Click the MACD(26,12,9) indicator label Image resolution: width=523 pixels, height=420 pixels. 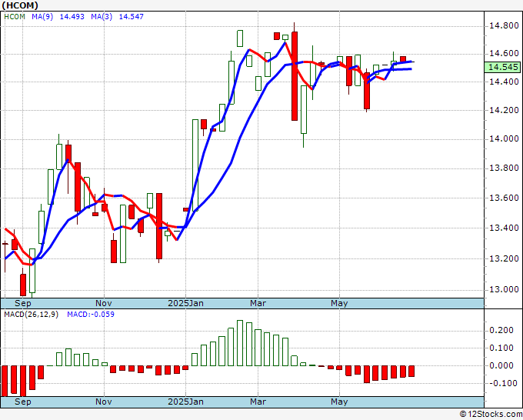31,315
